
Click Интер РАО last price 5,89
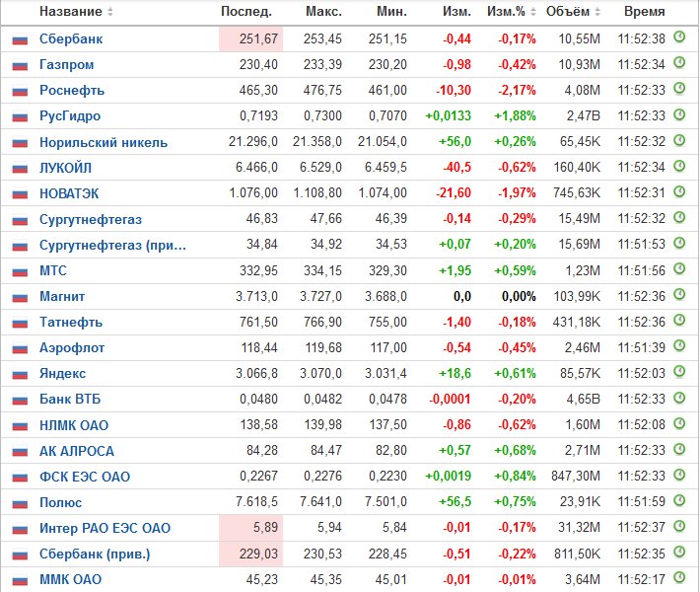click(265, 528)
